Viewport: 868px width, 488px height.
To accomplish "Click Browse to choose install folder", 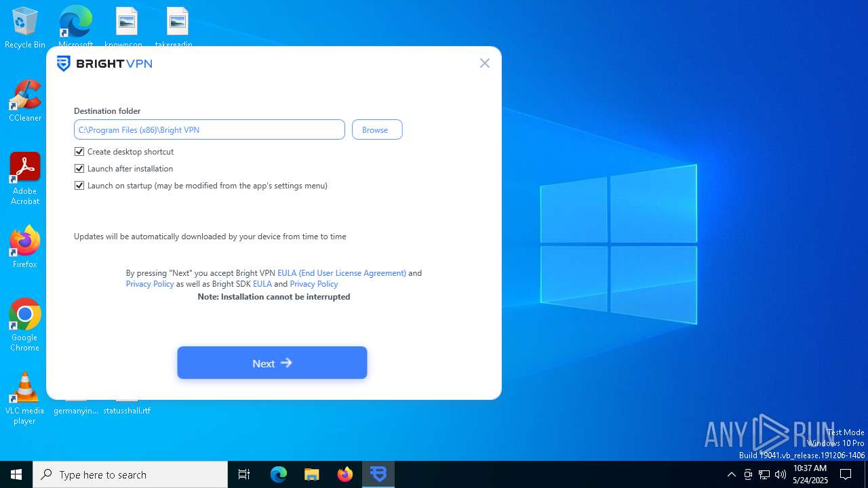I will click(x=377, y=129).
